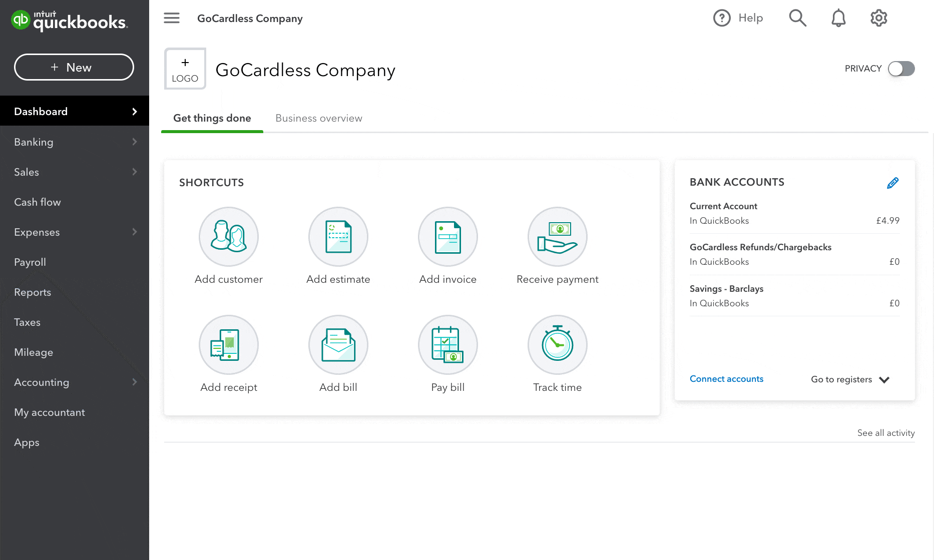Screen dimensions: 934x560
Task: Open My accountant in sidebar
Action: (x=75, y=412)
